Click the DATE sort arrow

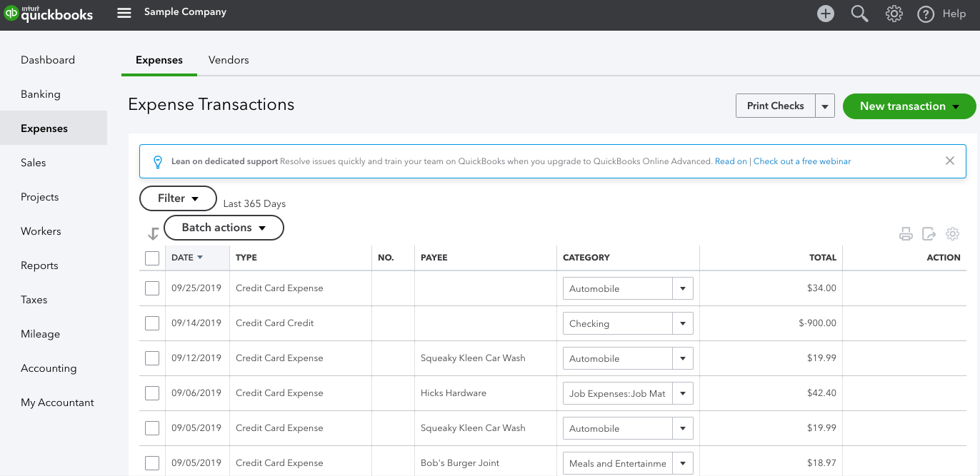coord(200,258)
